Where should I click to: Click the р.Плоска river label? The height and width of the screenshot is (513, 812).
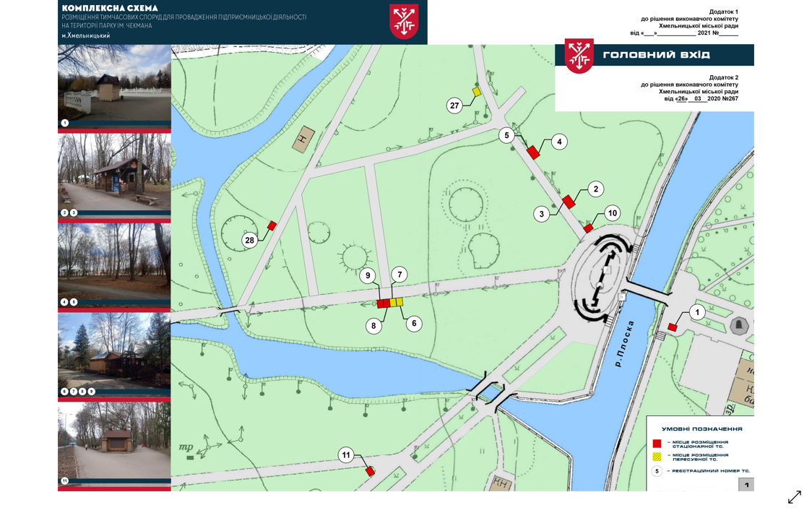point(624,344)
